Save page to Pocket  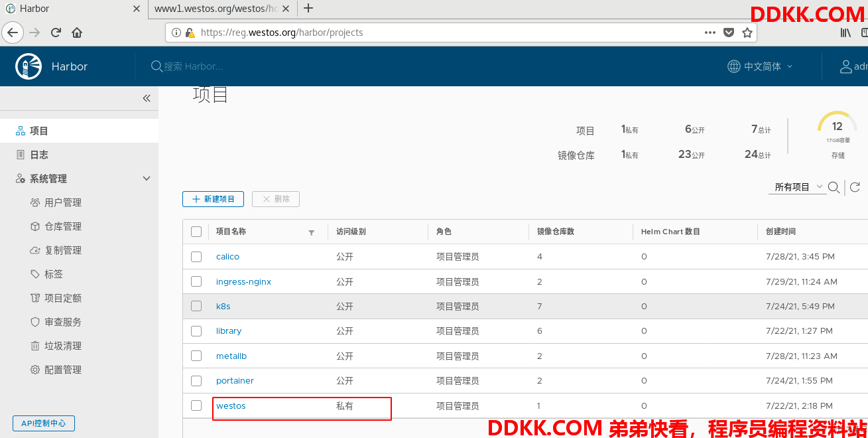(x=729, y=33)
